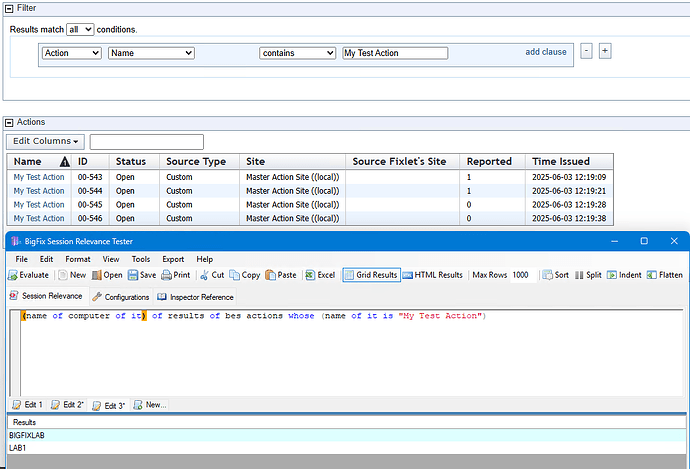Print the relevance query results
Image resolution: width=690 pixels, height=469 pixels.
pyautogui.click(x=177, y=275)
